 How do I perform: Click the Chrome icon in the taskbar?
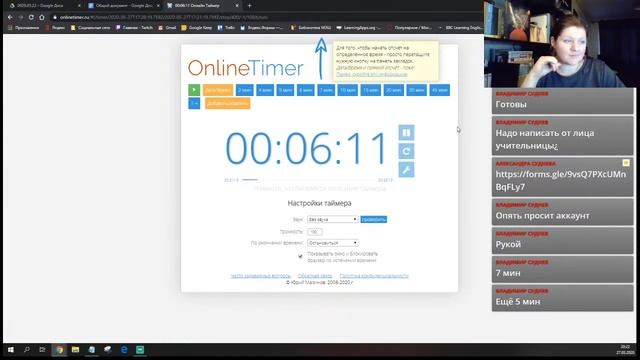click(59, 350)
